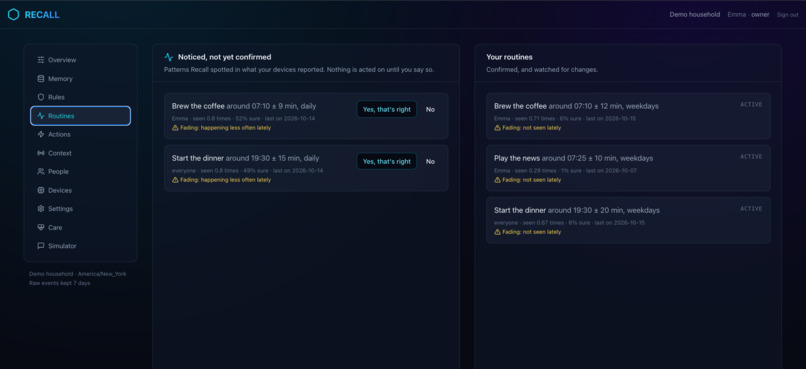Click the Sign out link
The height and width of the screenshot is (369, 806).
click(x=787, y=15)
